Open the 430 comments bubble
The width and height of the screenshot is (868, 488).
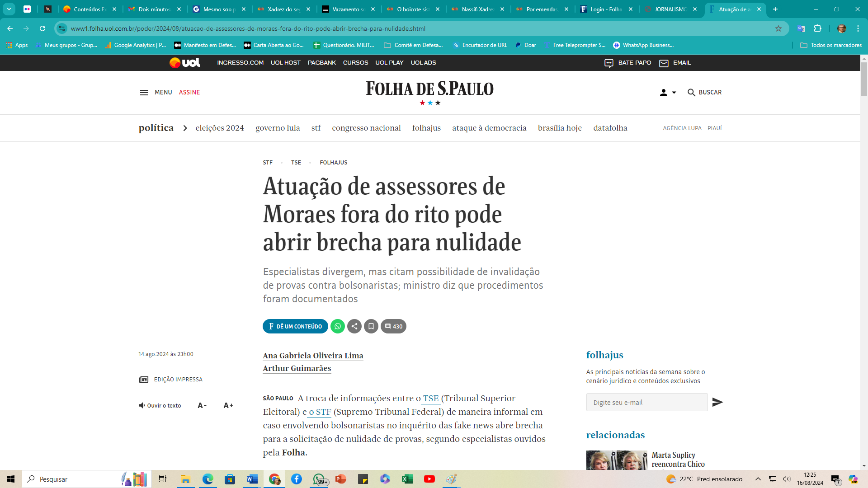pyautogui.click(x=393, y=326)
